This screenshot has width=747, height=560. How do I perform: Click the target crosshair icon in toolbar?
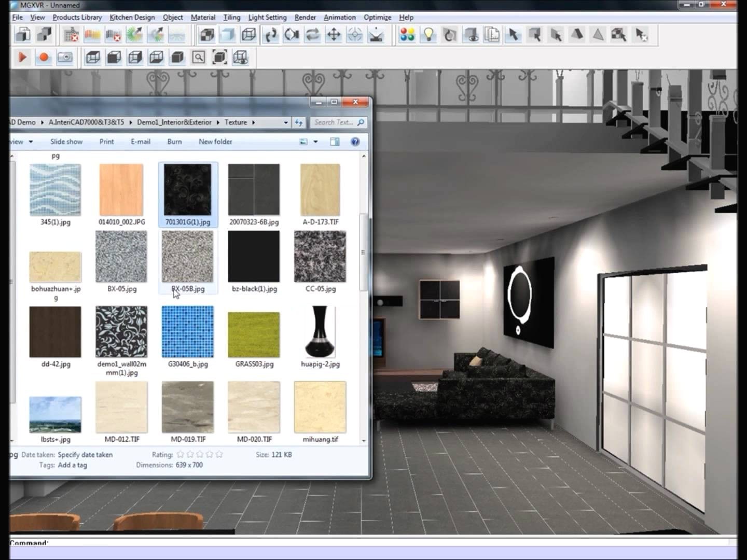[355, 35]
